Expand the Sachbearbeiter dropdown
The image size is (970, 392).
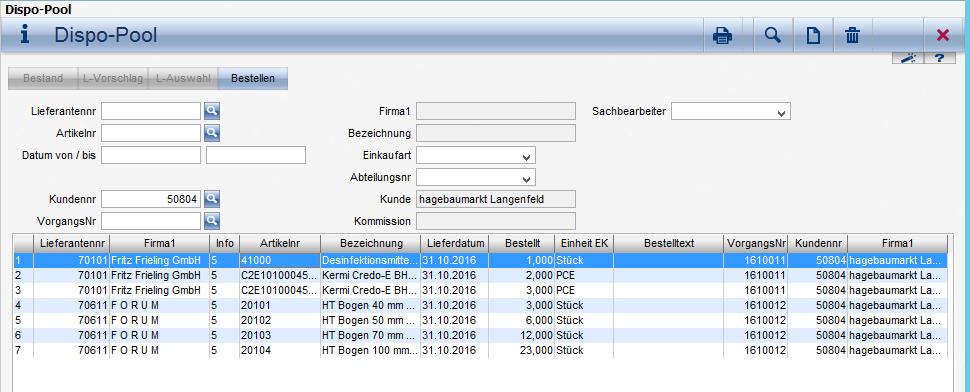point(782,113)
